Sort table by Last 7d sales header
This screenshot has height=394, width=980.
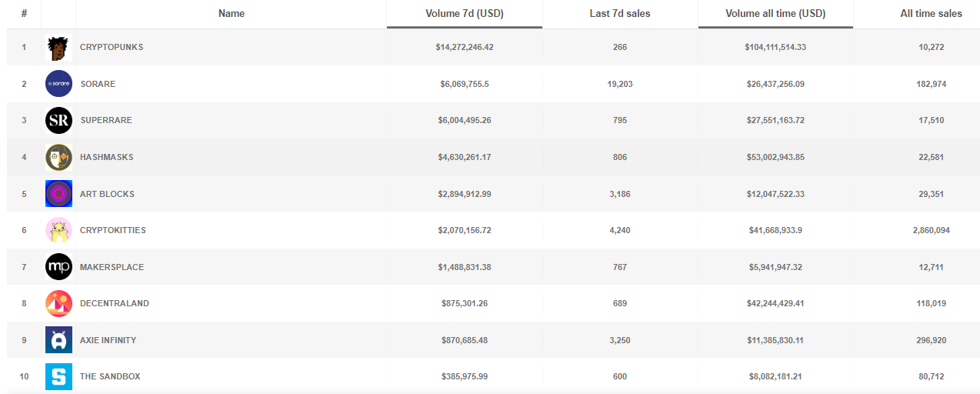pos(620,14)
